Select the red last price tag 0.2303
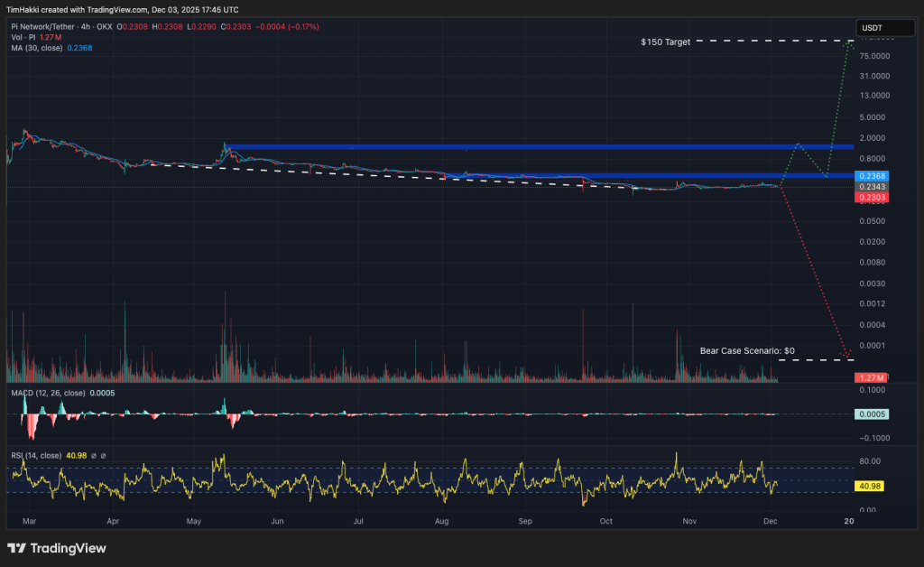 [873, 197]
